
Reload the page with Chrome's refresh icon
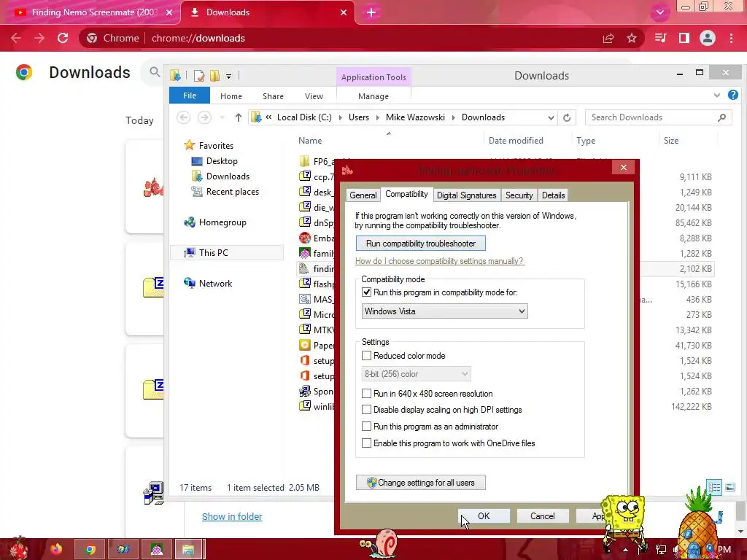(x=63, y=38)
